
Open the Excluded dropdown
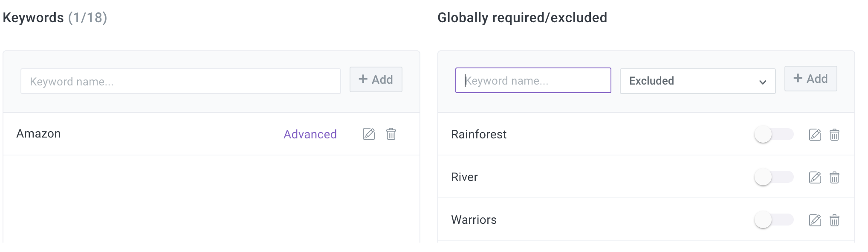tap(697, 81)
